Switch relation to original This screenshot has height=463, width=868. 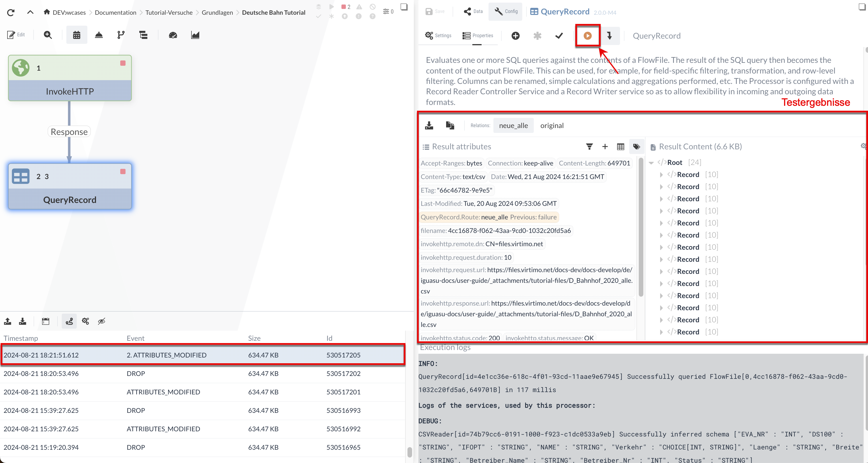pyautogui.click(x=552, y=125)
